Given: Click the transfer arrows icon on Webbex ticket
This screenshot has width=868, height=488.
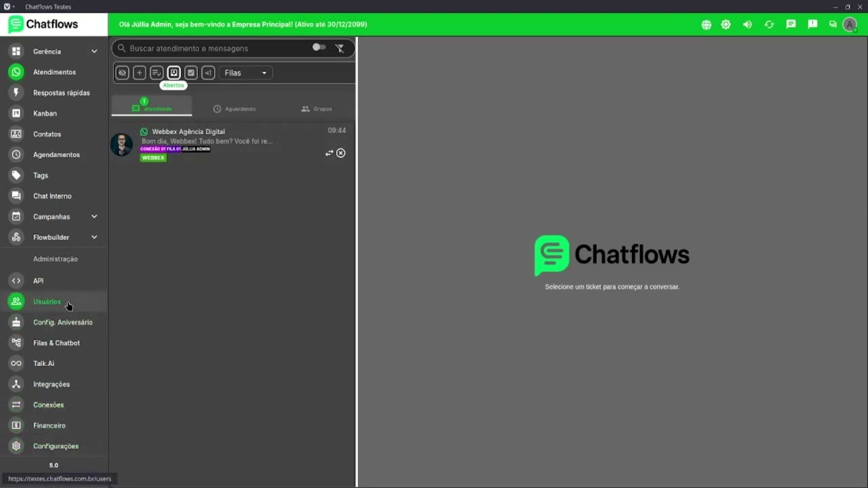Looking at the screenshot, I should tap(329, 153).
